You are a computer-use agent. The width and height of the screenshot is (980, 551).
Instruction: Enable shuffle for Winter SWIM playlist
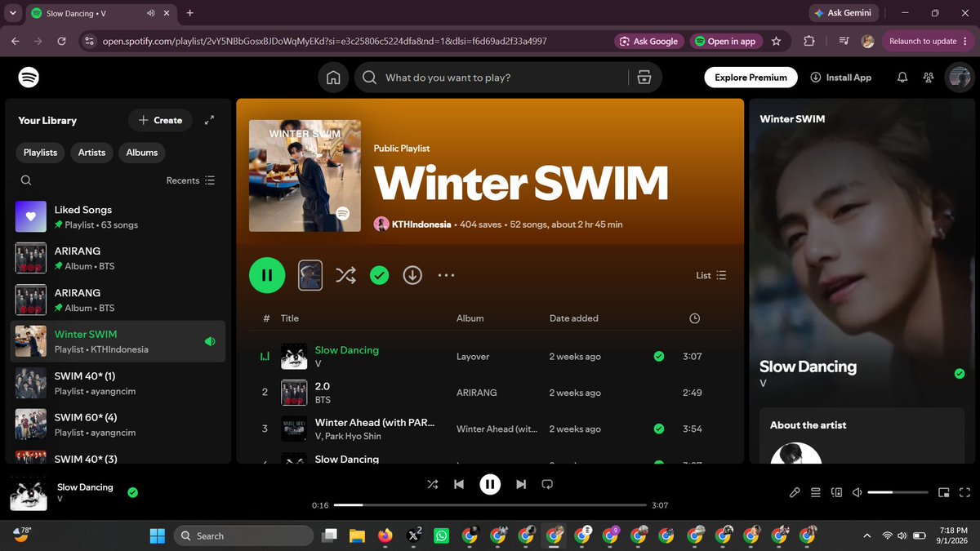pos(345,275)
